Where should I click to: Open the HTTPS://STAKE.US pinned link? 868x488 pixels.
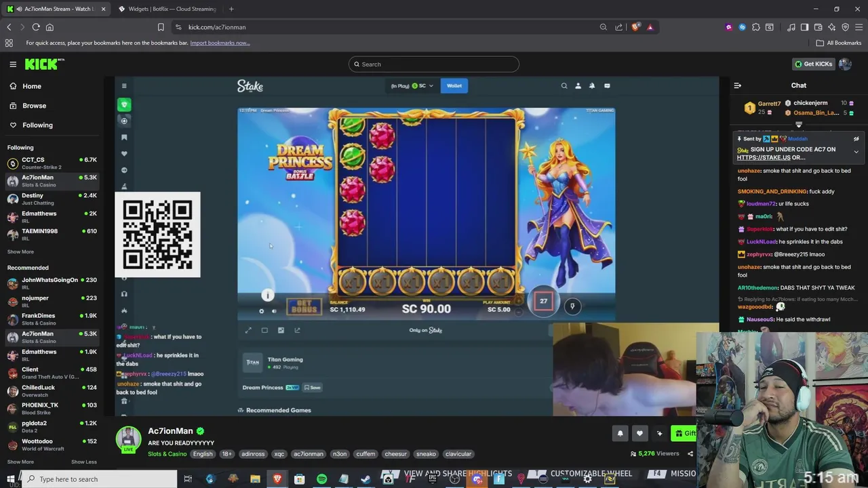coord(764,157)
